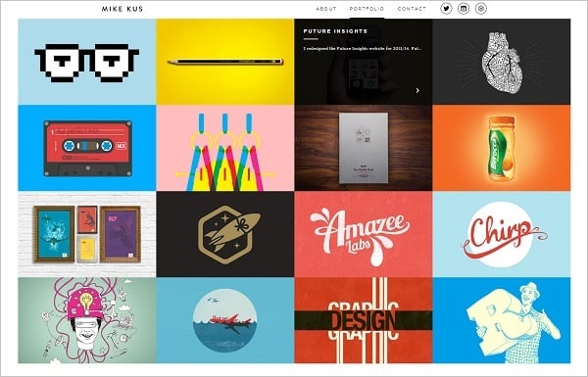Open the Amazee Labs logo tile
588x377 pixels.
click(364, 234)
